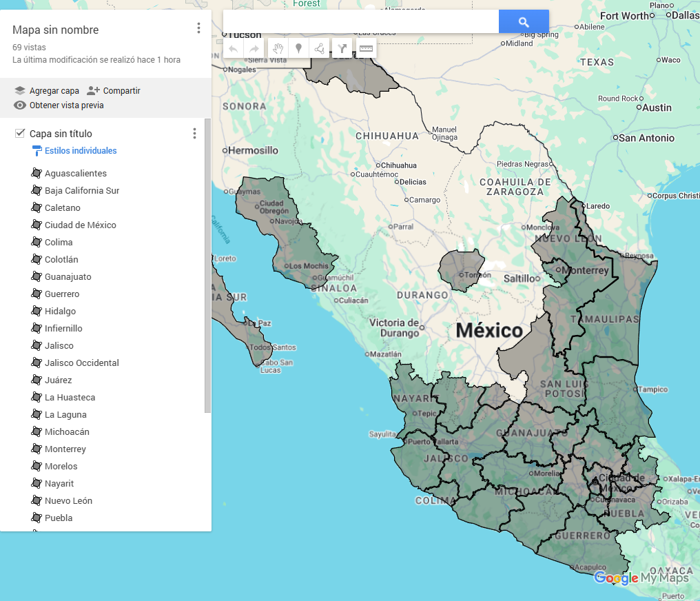Click the map title Mapa sin nombre
This screenshot has width=700, height=601.
[x=55, y=30]
